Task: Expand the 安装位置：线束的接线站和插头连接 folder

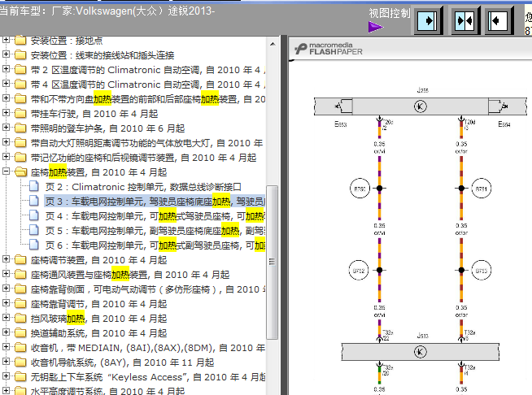Action: pyautogui.click(x=6, y=54)
